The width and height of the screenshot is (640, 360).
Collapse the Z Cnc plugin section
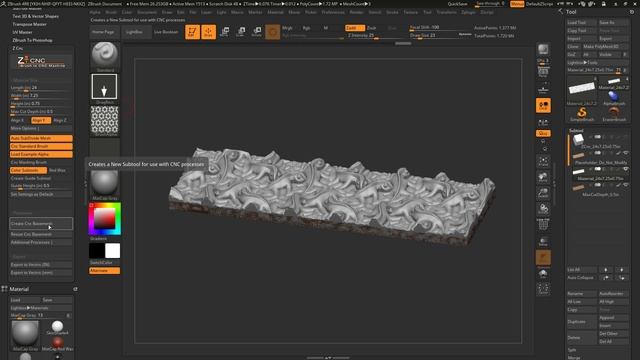click(18, 48)
